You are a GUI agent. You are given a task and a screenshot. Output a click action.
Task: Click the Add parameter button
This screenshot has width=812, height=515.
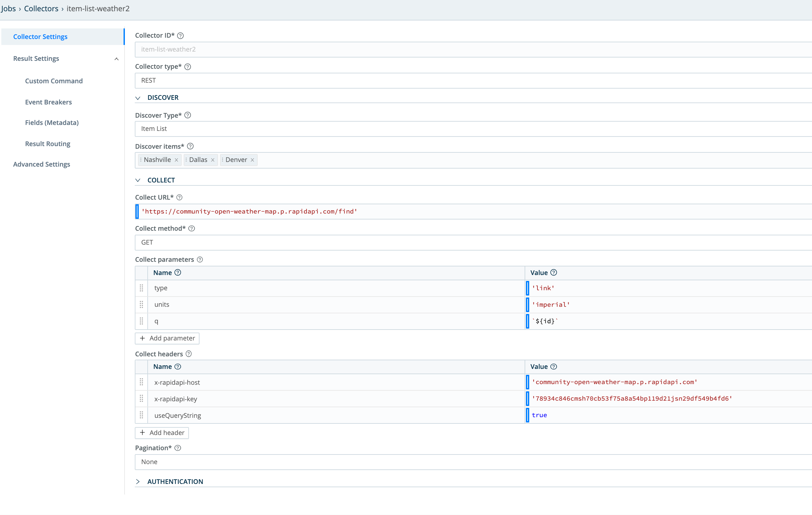click(x=167, y=338)
